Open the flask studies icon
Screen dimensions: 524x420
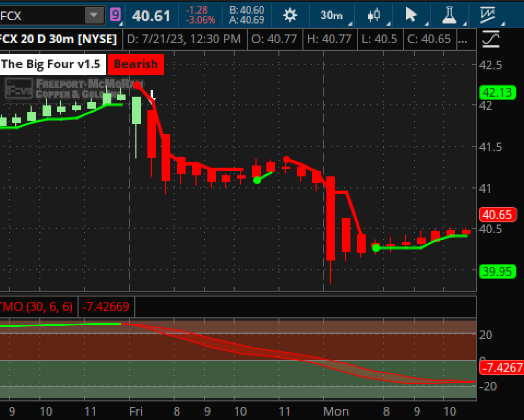pos(449,15)
